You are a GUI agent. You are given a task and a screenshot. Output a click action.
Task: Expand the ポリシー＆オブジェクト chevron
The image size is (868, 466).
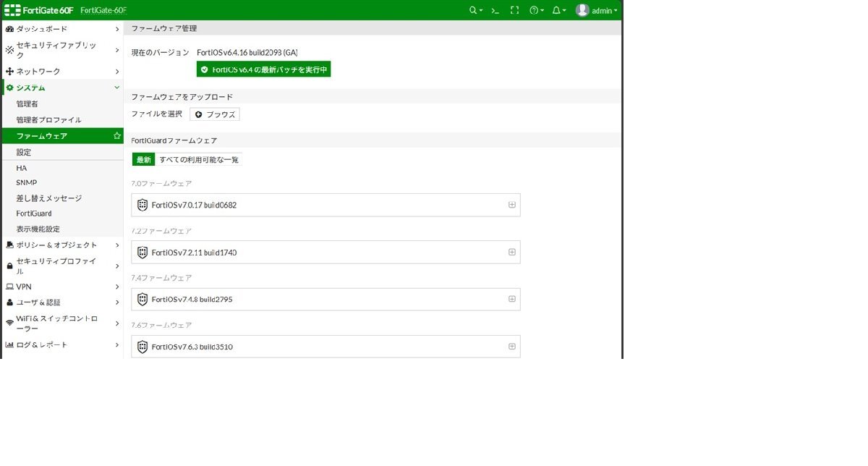(x=117, y=245)
